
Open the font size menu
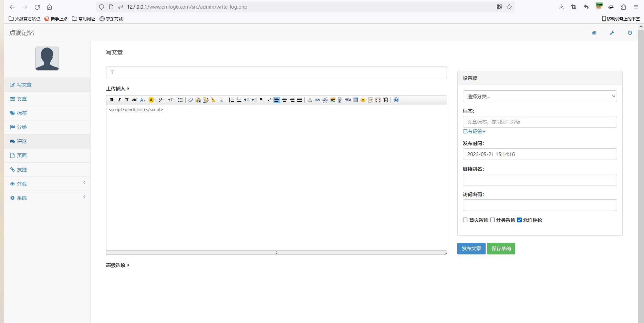(x=172, y=100)
